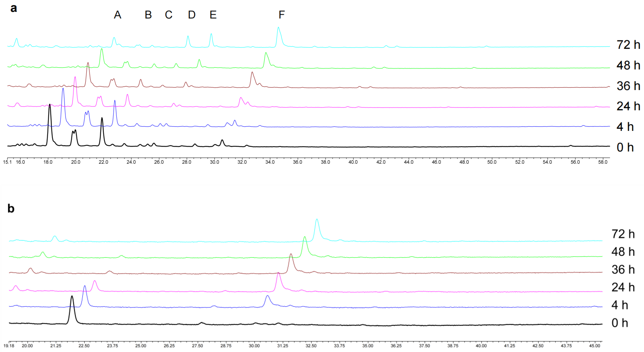The height and width of the screenshot is (352, 644).
Task: Click peak label C in panel a
Action: tap(168, 15)
